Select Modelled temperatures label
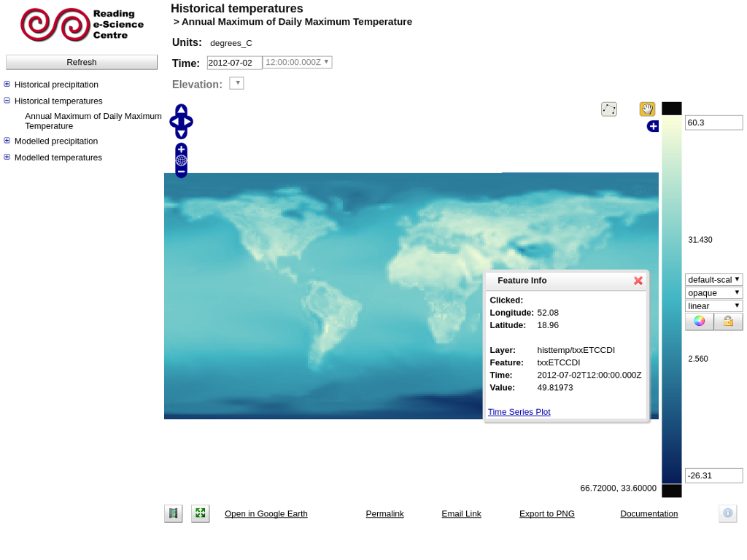747x560 pixels. coord(58,157)
